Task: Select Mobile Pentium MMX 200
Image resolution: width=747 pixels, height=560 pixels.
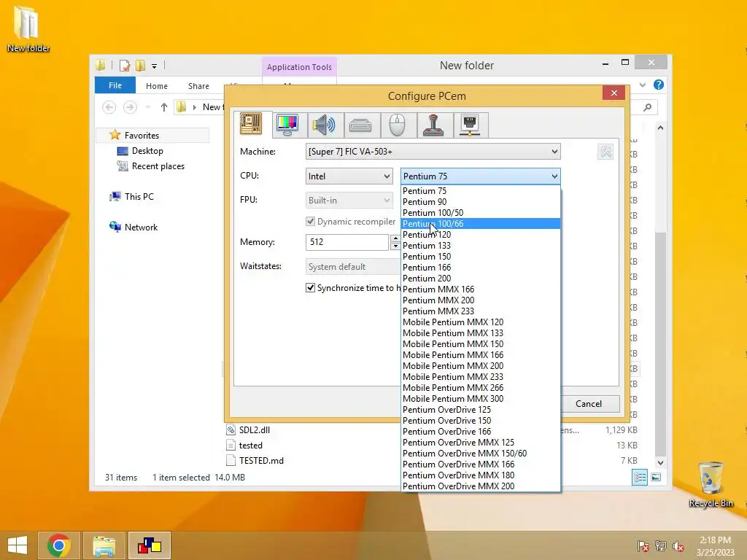Action: [481, 366]
